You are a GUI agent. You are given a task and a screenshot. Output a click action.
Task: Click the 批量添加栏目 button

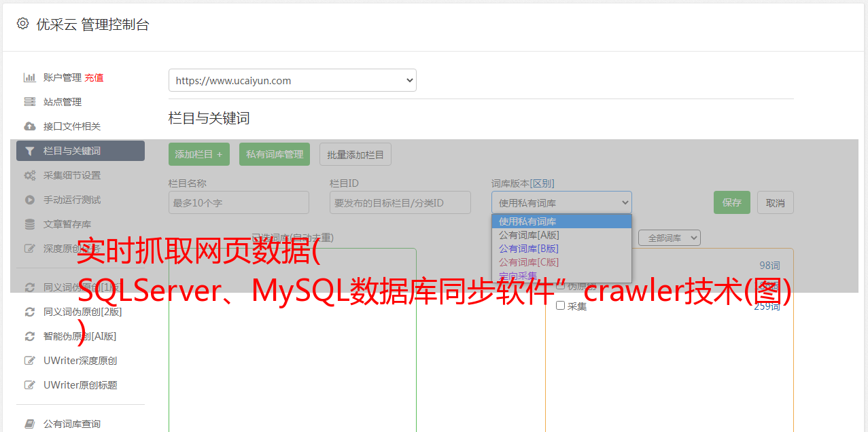coord(355,154)
